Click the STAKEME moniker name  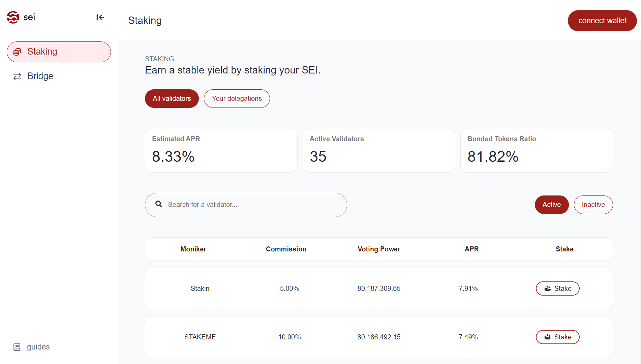(x=200, y=337)
